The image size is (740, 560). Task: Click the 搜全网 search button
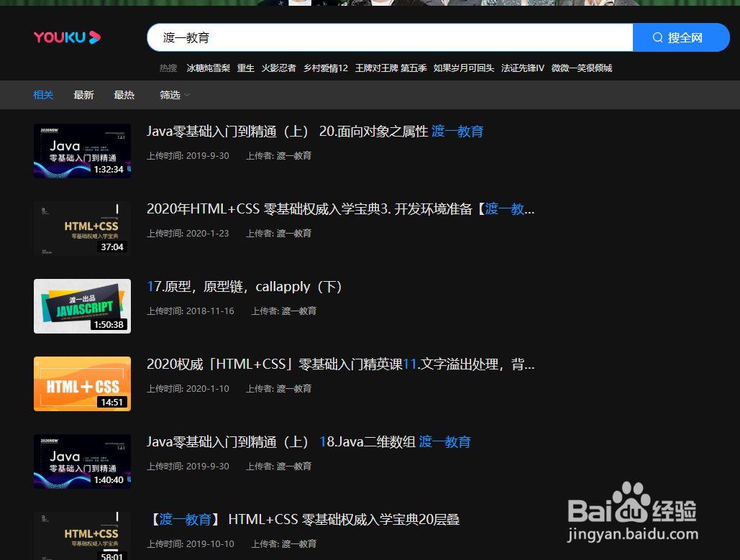pos(681,37)
